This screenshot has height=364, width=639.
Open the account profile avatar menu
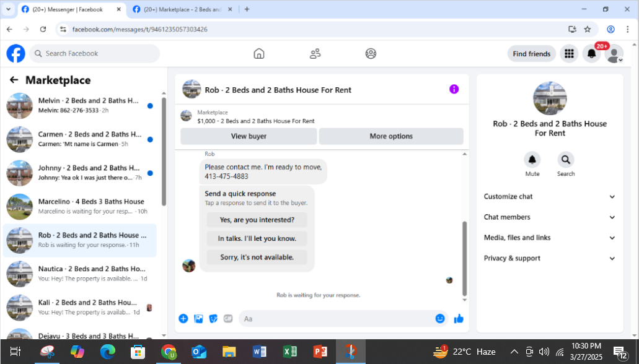click(614, 54)
